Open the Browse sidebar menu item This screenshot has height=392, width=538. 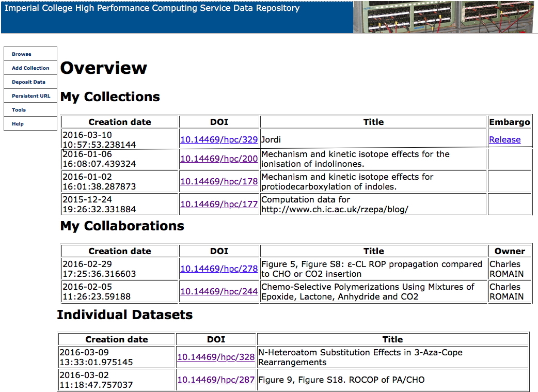pyautogui.click(x=22, y=54)
